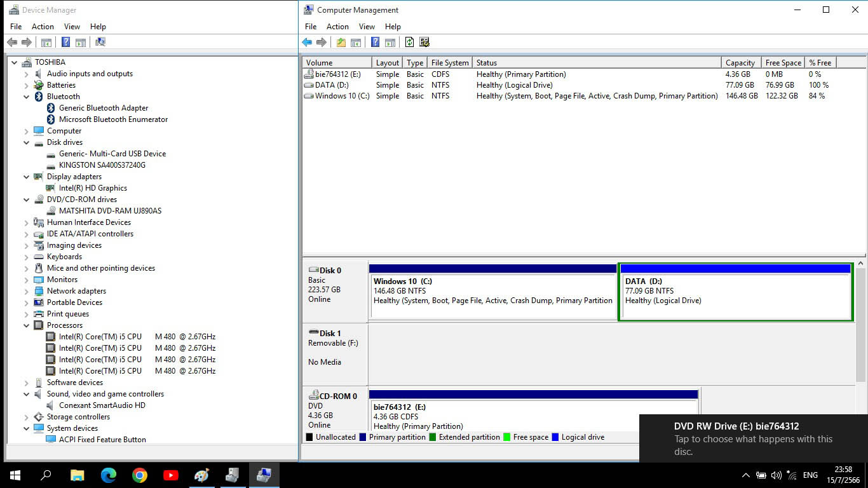Screen dimensions: 868x488
Task: Expand the Network adapters node
Action: point(27,291)
